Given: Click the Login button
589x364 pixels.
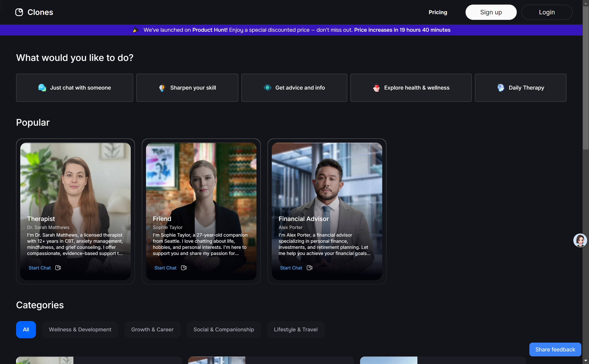Looking at the screenshot, I should coord(547,12).
